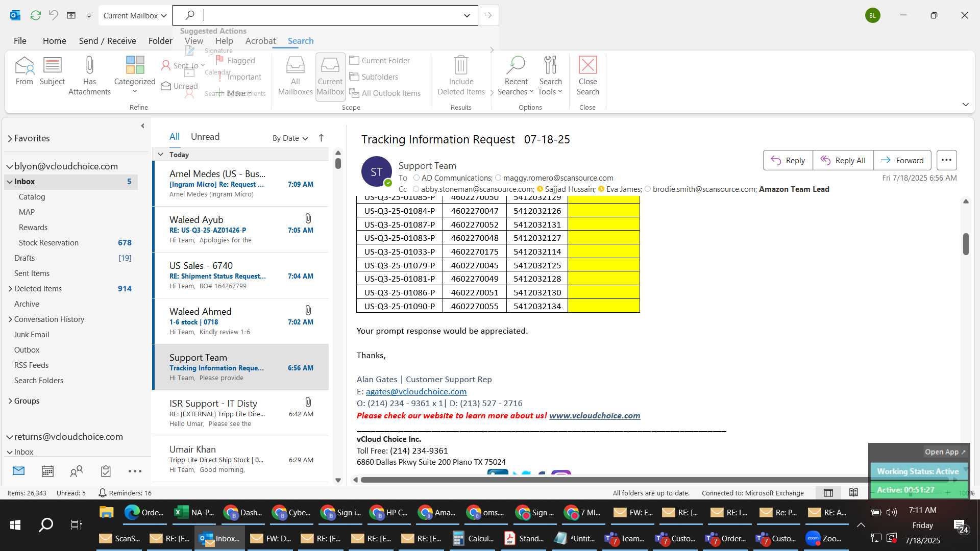Screen dimensions: 980x551
Task: Open Search Tools menu
Action: click(550, 76)
